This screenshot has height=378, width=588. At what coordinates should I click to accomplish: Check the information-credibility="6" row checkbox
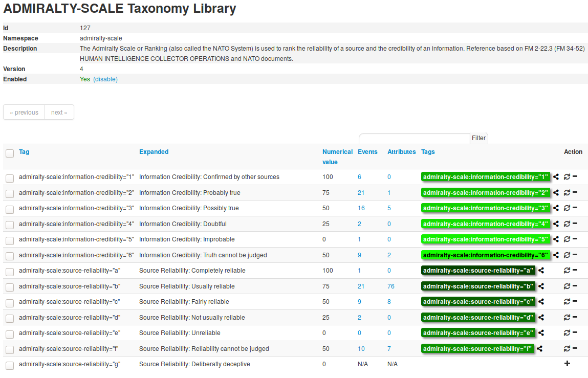coord(10,256)
